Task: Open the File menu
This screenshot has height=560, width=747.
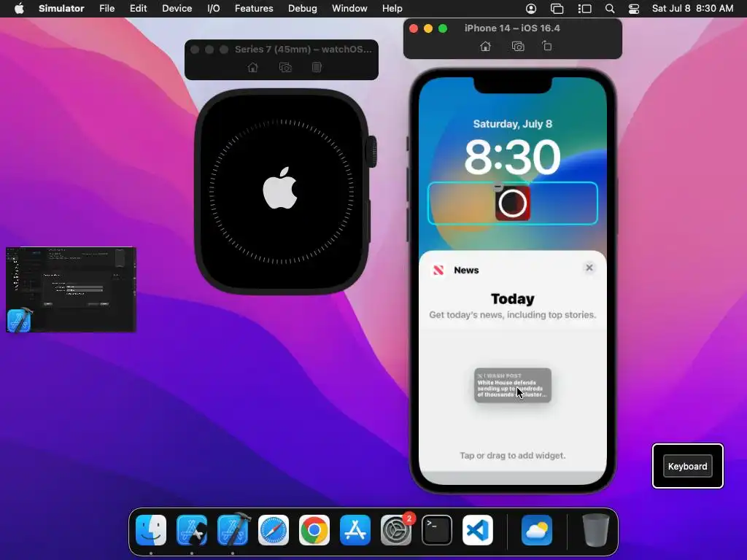Action: 107,9
